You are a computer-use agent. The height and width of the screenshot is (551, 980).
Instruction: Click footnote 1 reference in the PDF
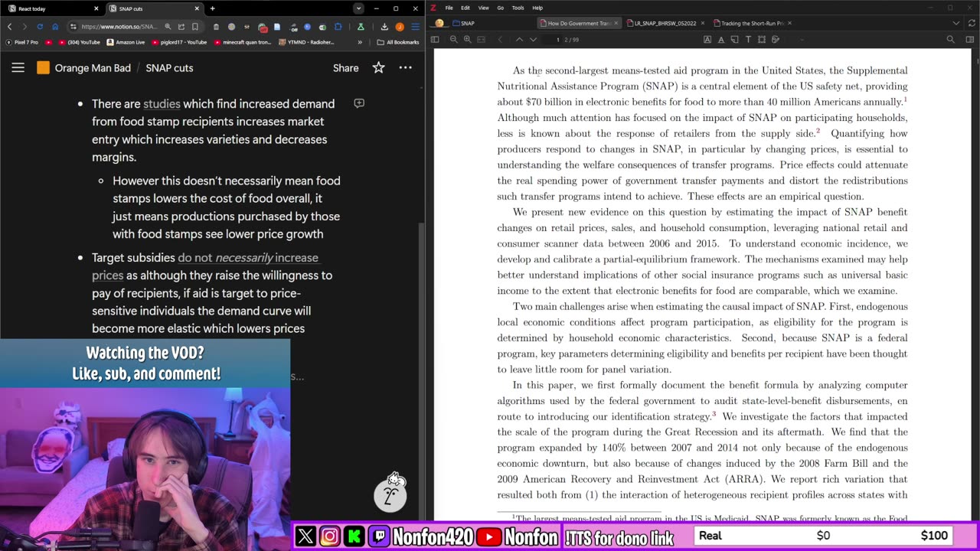pos(906,99)
